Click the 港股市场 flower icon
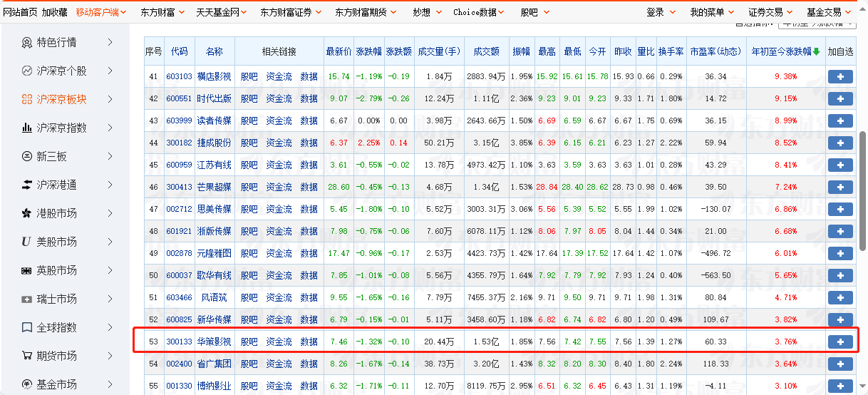Viewport: 868px width, 395px height. pos(27,213)
